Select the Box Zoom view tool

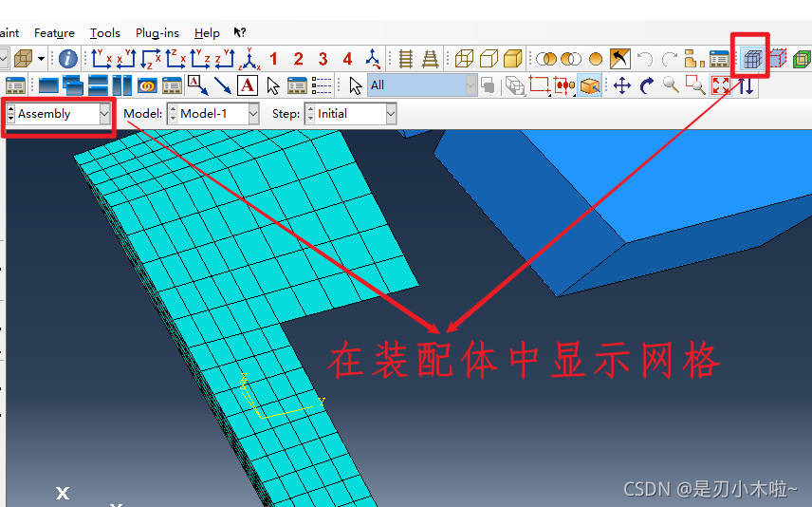(696, 85)
